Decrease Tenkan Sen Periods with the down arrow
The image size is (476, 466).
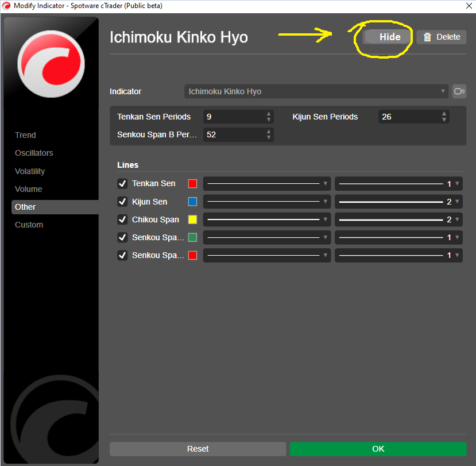coord(269,120)
